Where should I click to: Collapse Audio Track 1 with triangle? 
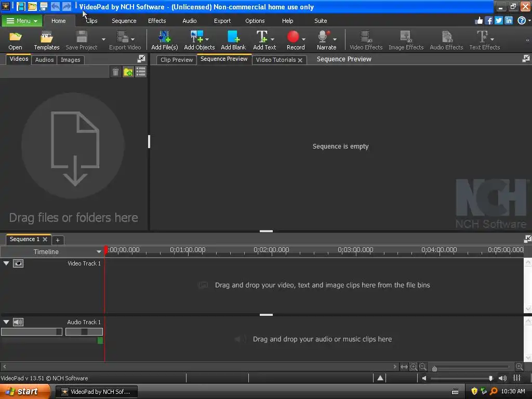[6, 322]
